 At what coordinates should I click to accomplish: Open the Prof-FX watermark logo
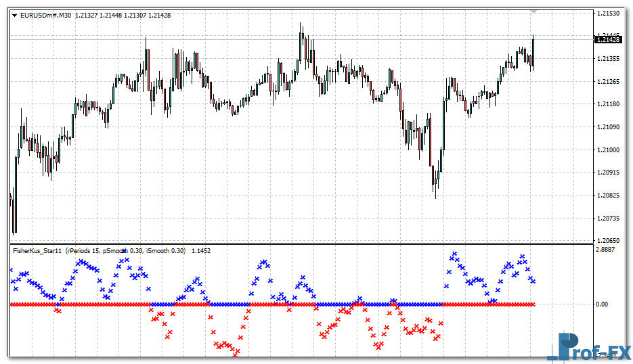588,347
